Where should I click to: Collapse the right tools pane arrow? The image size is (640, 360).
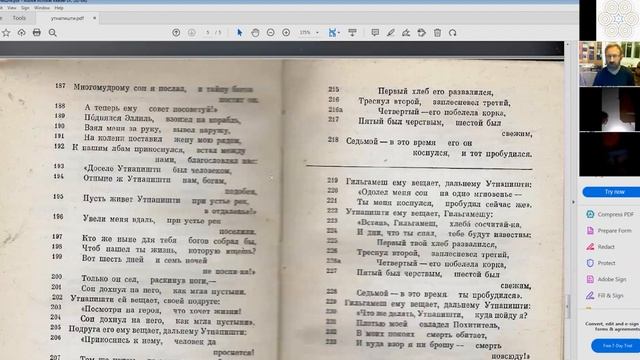point(573,202)
